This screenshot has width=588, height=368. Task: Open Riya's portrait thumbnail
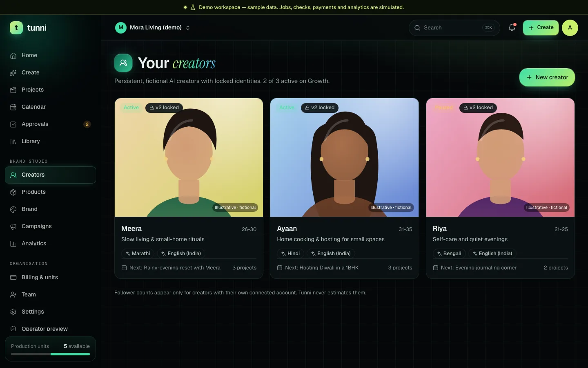coord(500,157)
